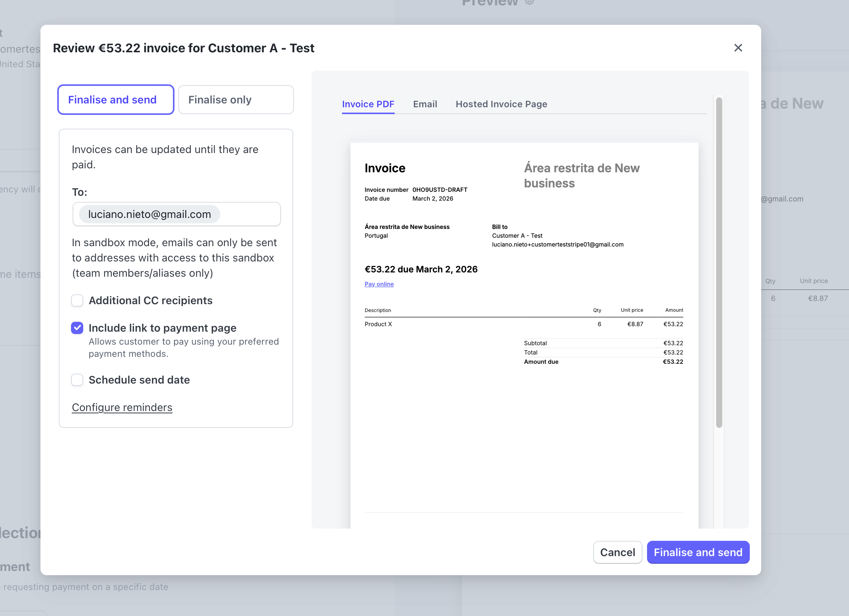This screenshot has height=616, width=849.
Task: Click the Preview settings gear icon
Action: (529, 2)
